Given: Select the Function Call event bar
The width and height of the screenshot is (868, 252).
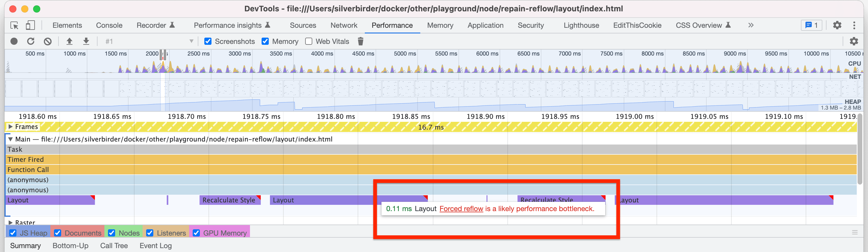Looking at the screenshot, I should click(431, 170).
